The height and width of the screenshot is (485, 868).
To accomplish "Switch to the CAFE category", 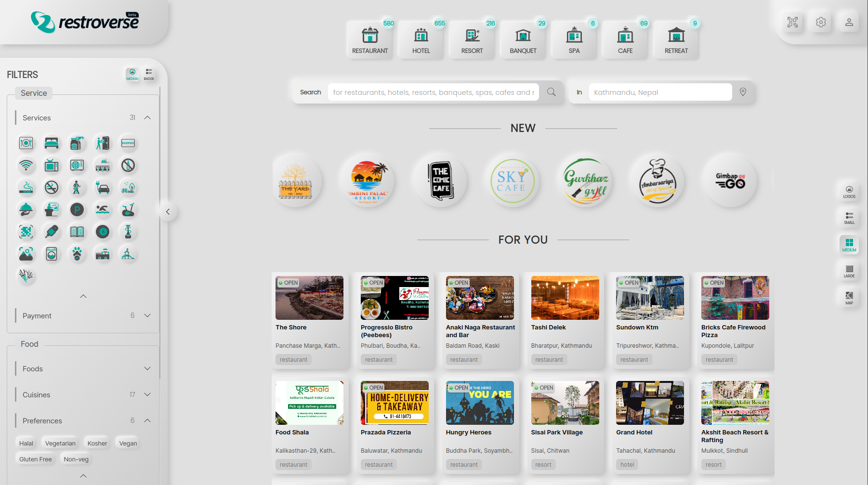I will (625, 39).
